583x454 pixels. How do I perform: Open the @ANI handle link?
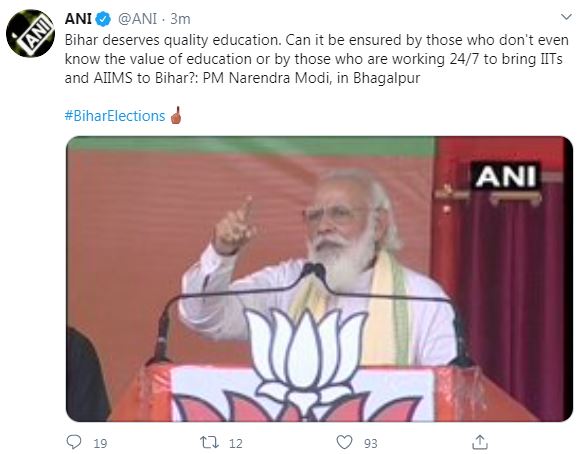point(138,19)
